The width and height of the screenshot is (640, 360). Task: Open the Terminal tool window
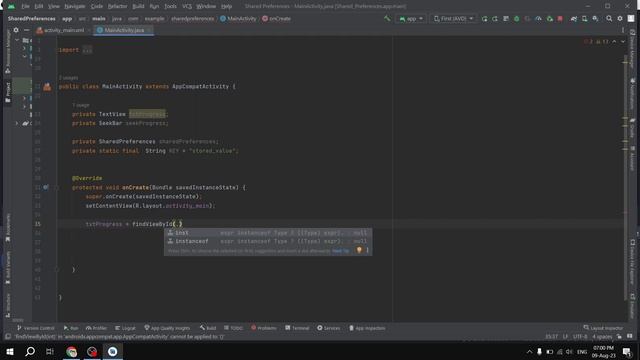(297, 328)
